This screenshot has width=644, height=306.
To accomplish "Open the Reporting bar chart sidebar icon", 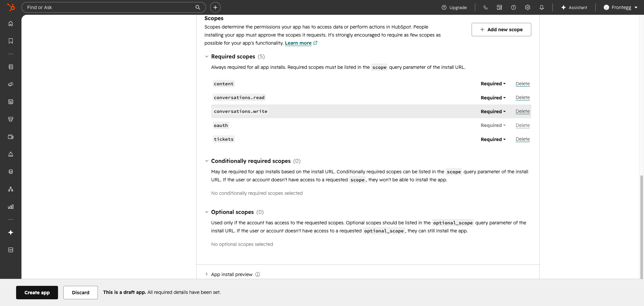I will 11,207.
